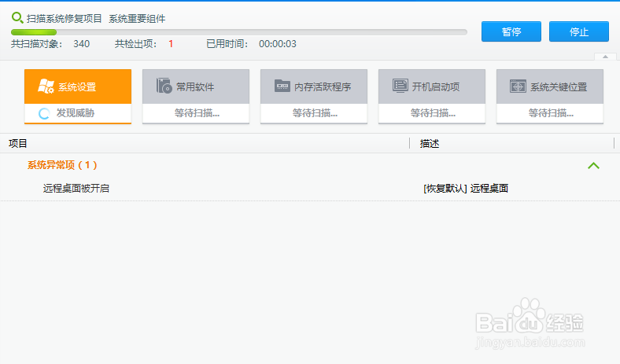This screenshot has width=620, height=364.
Task: Click the 扫描系统修复项目 title text
Action: pyautogui.click(x=64, y=19)
